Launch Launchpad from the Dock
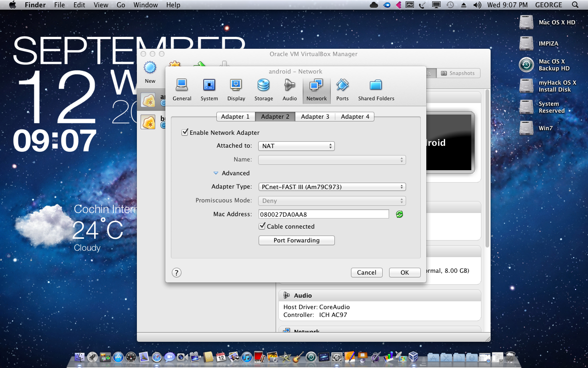 (92, 357)
